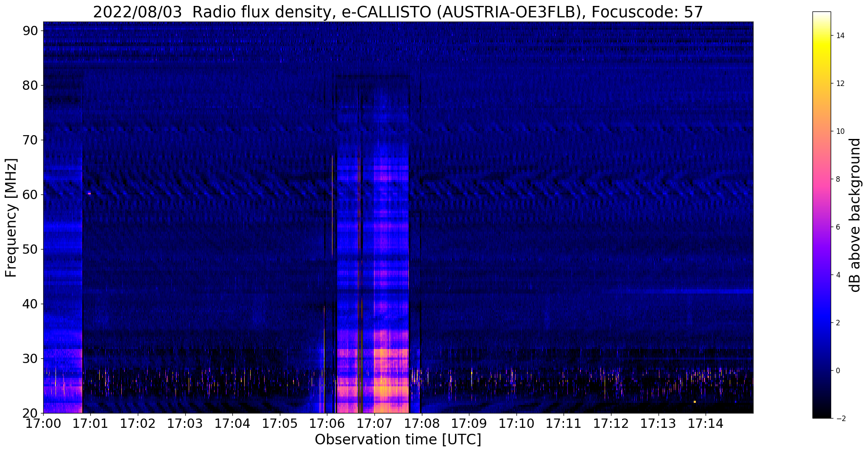
Task: Click the x-axis tick label 17:04
Action: pos(232,423)
